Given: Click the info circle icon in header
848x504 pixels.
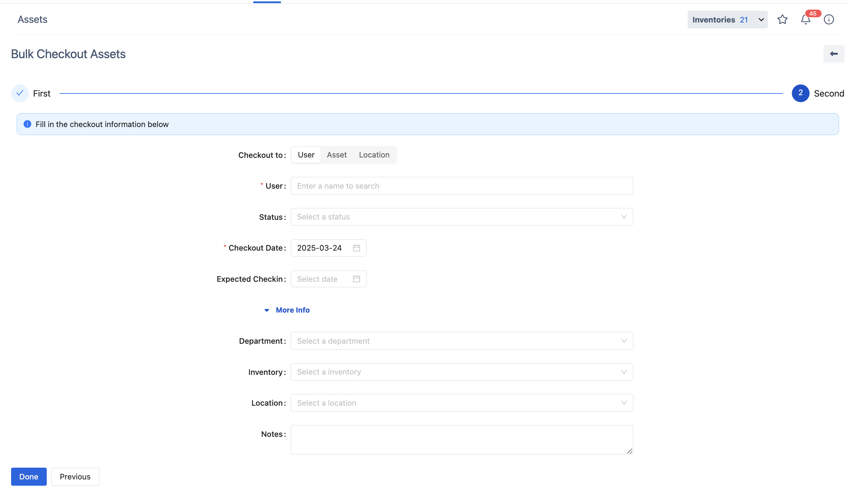Looking at the screenshot, I should (829, 19).
